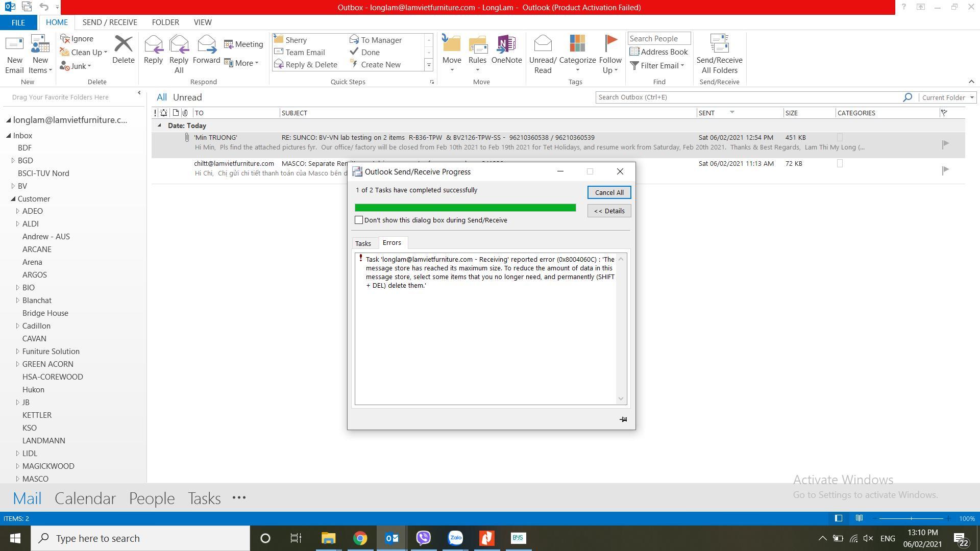The image size is (980, 551).
Task: Click the Search People field
Action: click(x=659, y=39)
